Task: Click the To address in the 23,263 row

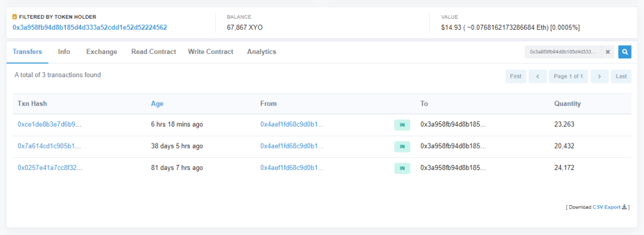Action: point(454,124)
